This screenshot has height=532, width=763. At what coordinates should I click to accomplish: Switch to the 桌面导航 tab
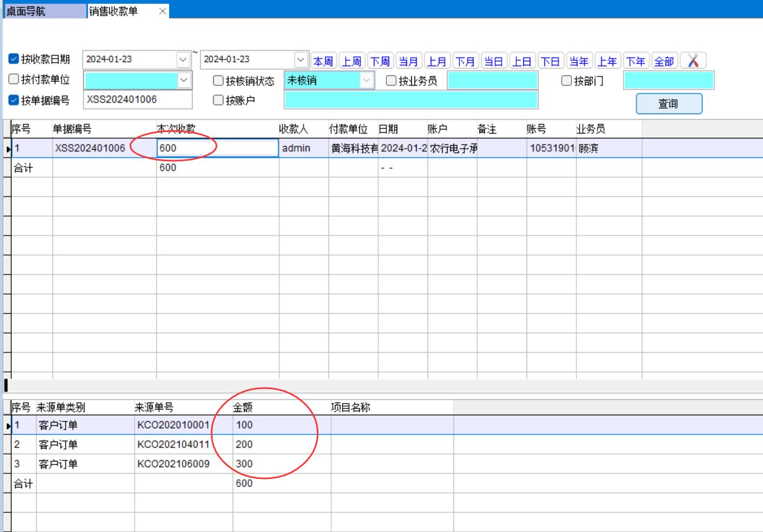[26, 11]
